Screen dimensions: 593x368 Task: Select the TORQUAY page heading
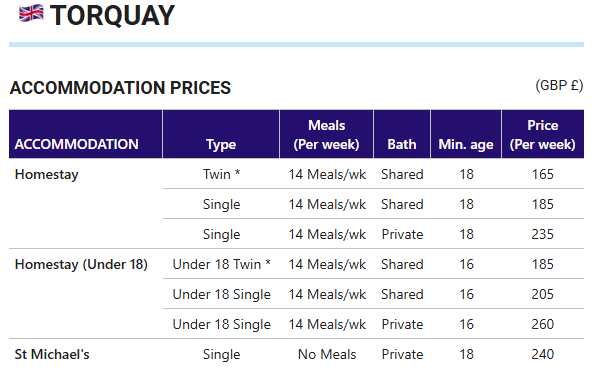tap(112, 16)
